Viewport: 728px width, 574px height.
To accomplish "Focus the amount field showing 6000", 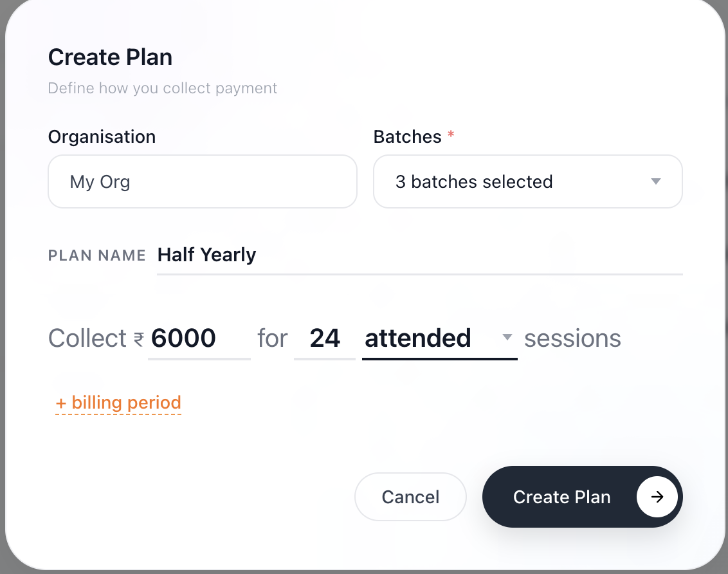I will (199, 338).
